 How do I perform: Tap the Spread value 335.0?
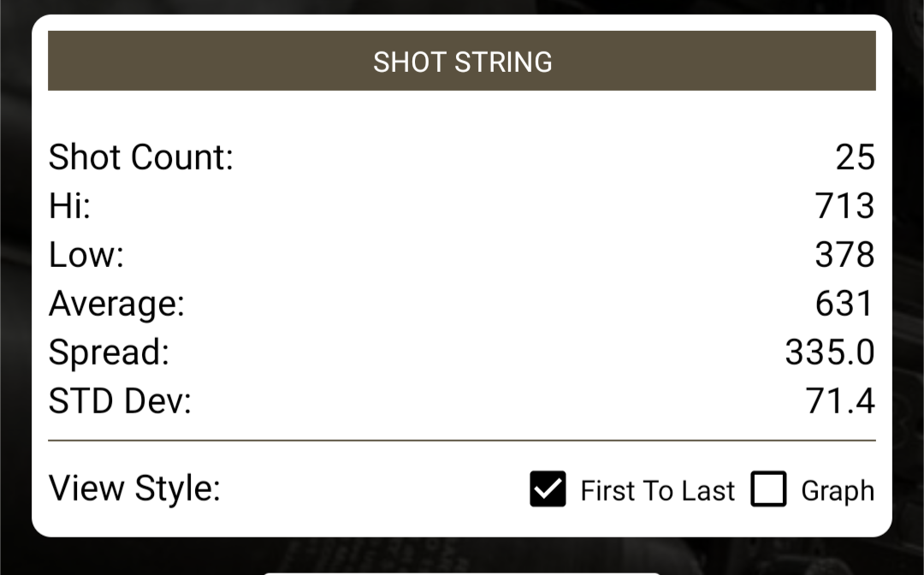(830, 353)
